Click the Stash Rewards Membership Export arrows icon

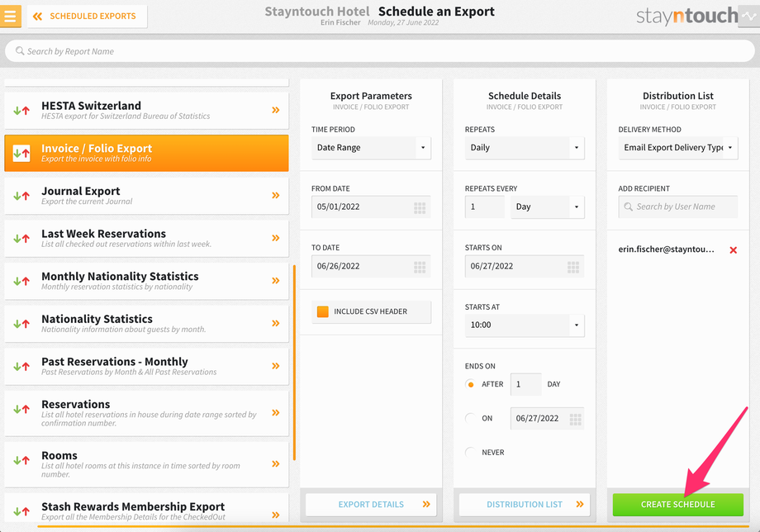click(x=21, y=511)
